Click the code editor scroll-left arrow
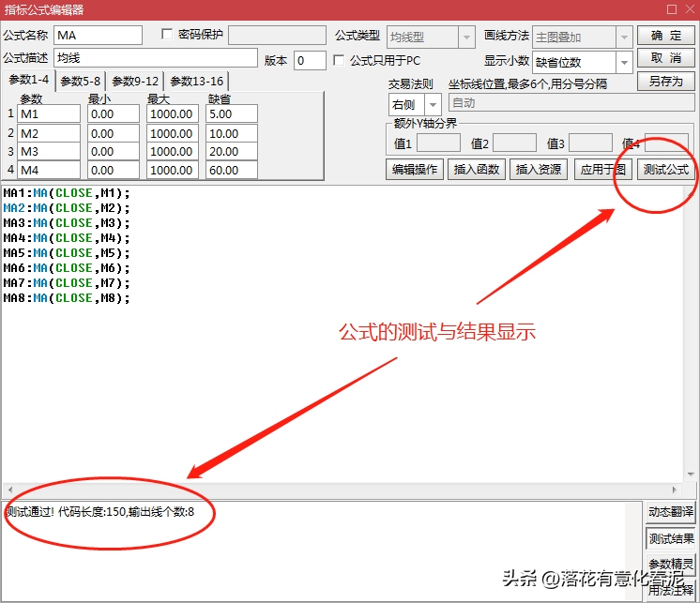 pos(9,490)
